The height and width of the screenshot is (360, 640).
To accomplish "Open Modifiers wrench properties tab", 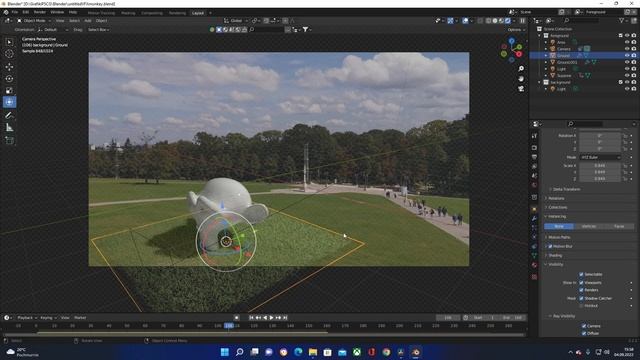I will point(534,218).
